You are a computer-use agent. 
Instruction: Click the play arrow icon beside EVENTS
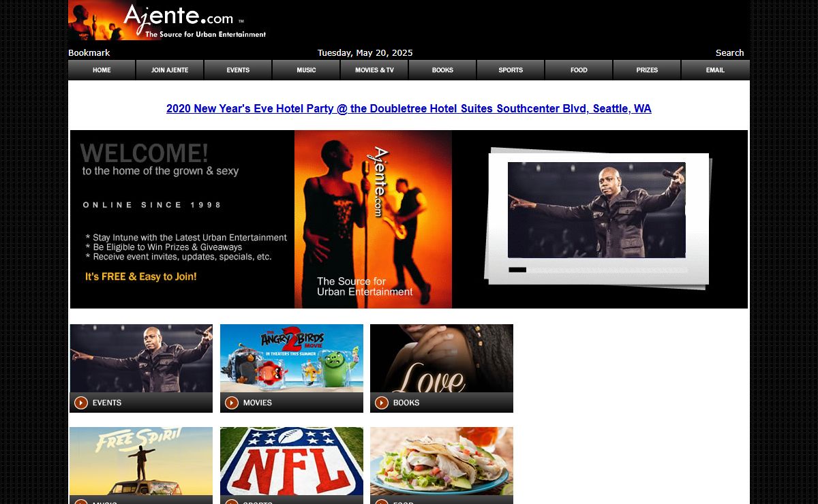[x=81, y=403]
